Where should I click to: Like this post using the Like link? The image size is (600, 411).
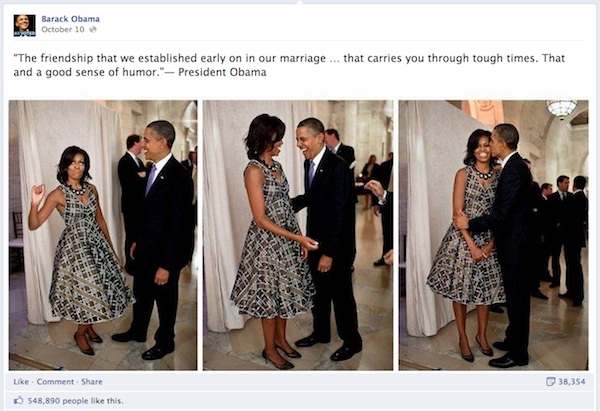[x=21, y=382]
